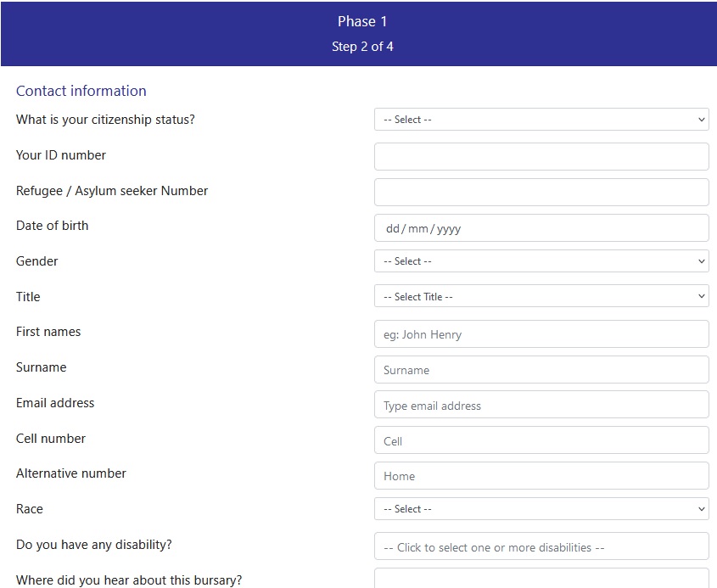Screen dimensions: 717x588
Task: Click the Title dropdown chevron arrow
Action: pyautogui.click(x=702, y=297)
